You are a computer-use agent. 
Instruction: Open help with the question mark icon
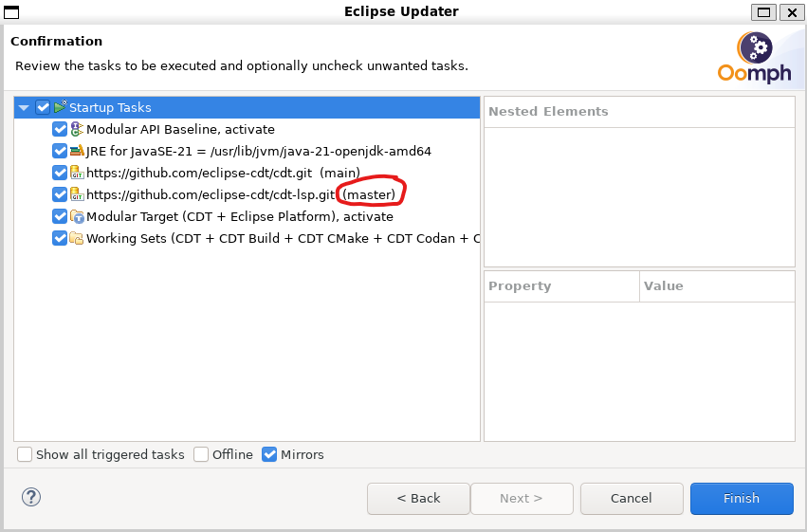tap(31, 497)
